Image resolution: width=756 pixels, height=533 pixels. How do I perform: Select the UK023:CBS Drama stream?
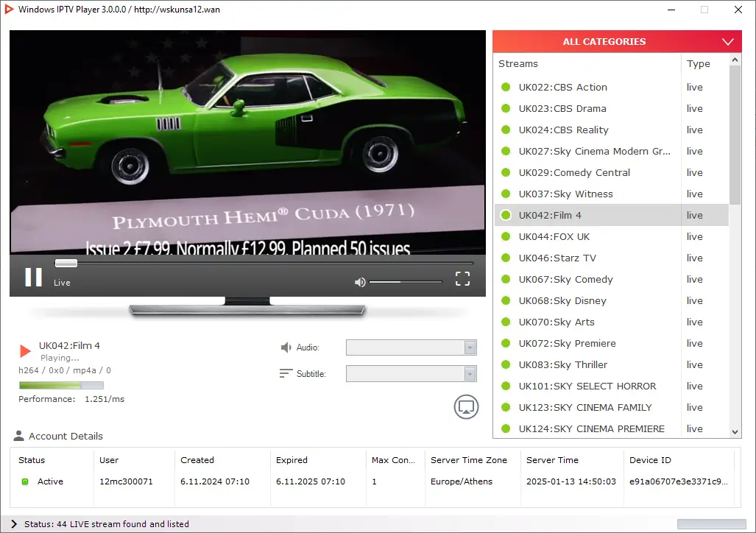612,108
